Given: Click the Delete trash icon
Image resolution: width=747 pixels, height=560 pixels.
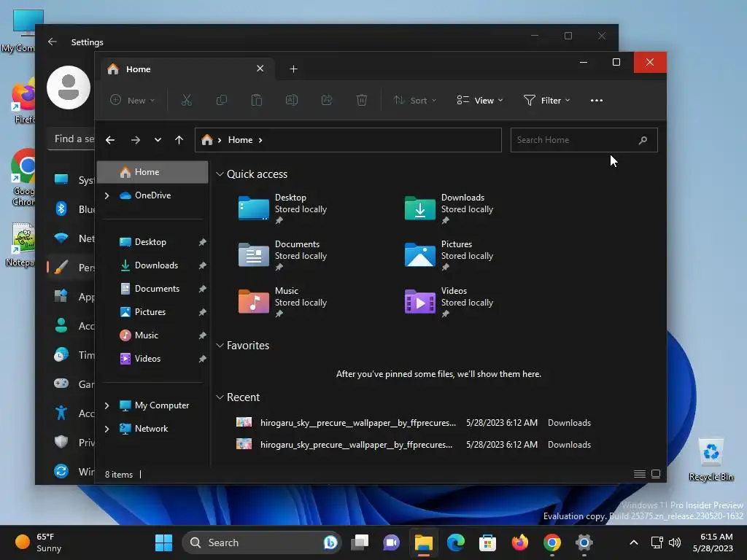Looking at the screenshot, I should tap(362, 100).
